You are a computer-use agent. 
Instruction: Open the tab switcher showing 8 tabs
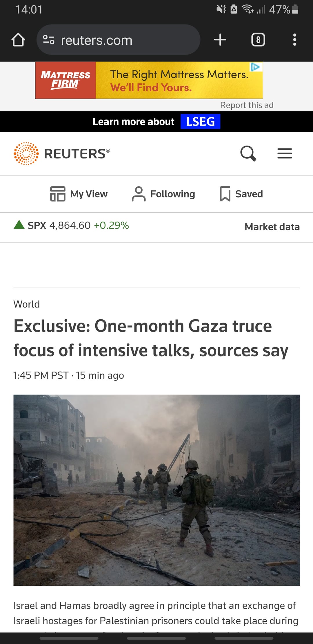tap(258, 40)
